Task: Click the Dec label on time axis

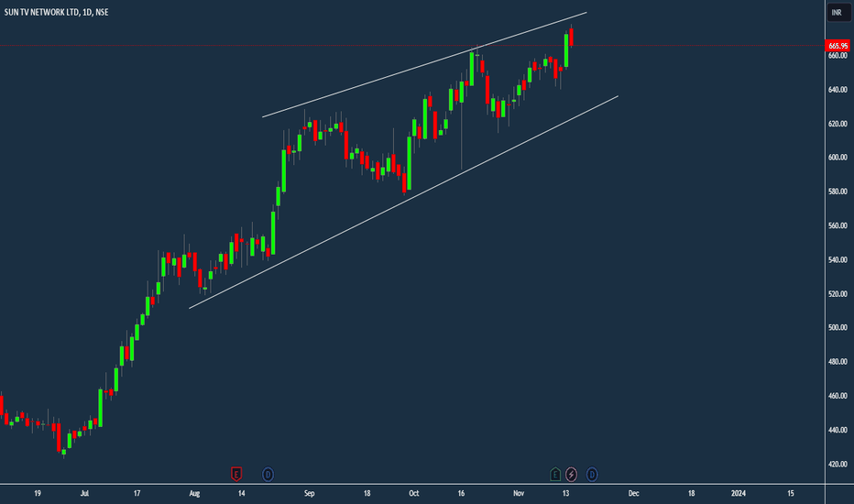Action: click(633, 493)
